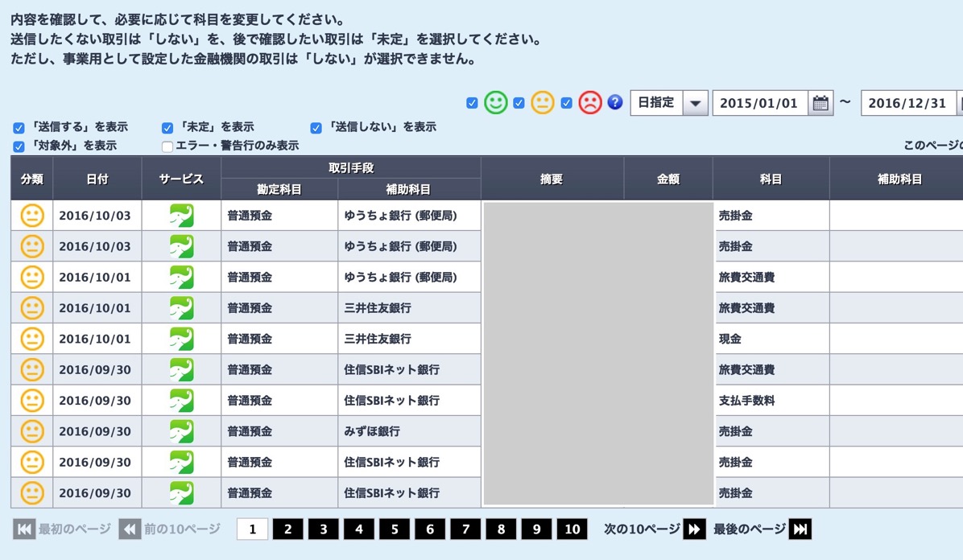Open the blue question mark help icon
Image resolution: width=963 pixels, height=560 pixels.
point(615,102)
